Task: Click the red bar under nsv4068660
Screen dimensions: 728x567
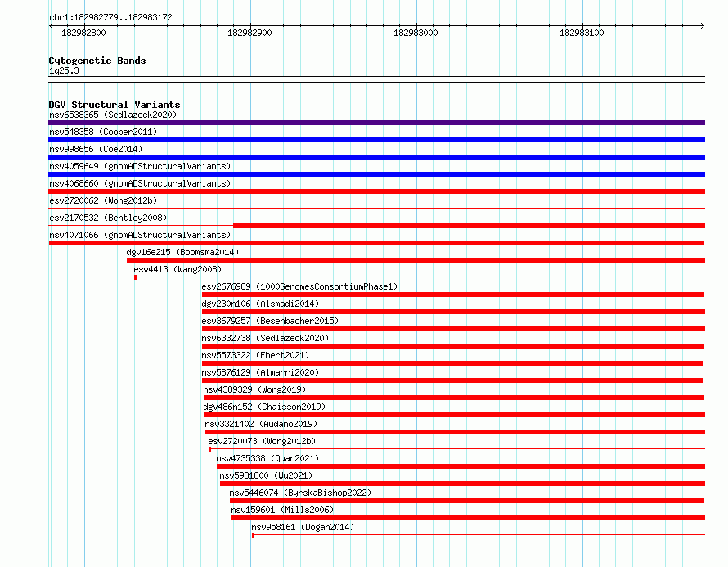Action: click(376, 191)
